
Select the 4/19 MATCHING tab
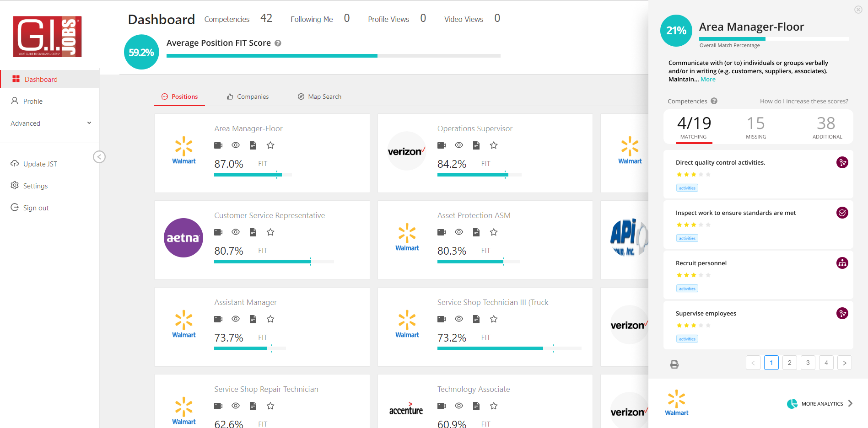click(x=694, y=127)
